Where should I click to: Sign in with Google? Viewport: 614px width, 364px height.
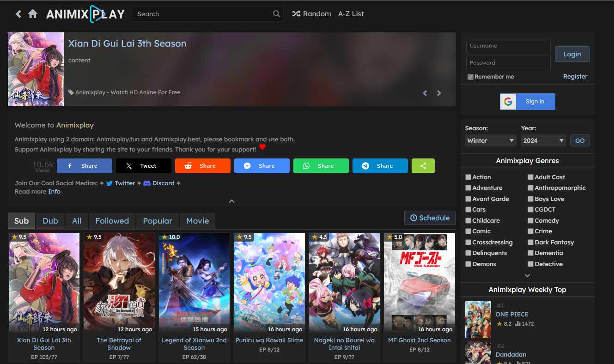pos(528,102)
